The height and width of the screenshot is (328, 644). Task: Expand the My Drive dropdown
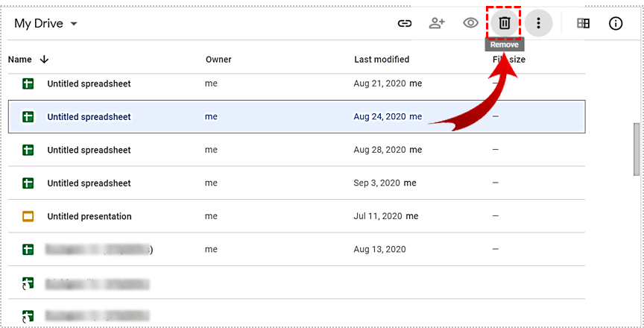74,24
